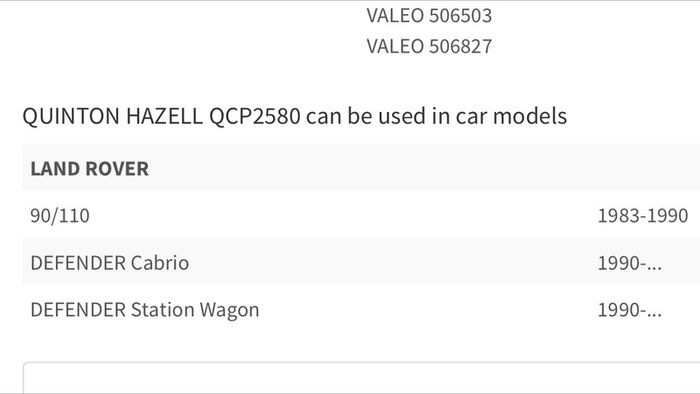The height and width of the screenshot is (394, 700).
Task: Click the word ROVER in the table header
Action: pyautogui.click(x=117, y=169)
